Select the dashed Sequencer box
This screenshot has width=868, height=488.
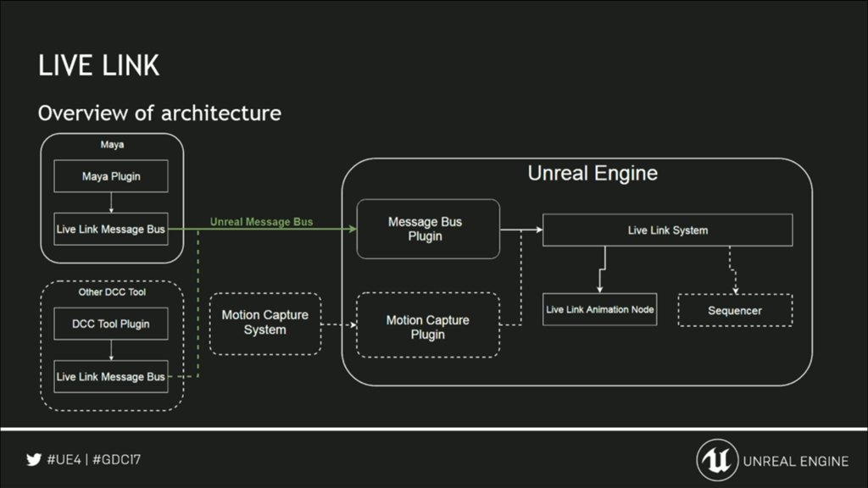pyautogui.click(x=735, y=310)
